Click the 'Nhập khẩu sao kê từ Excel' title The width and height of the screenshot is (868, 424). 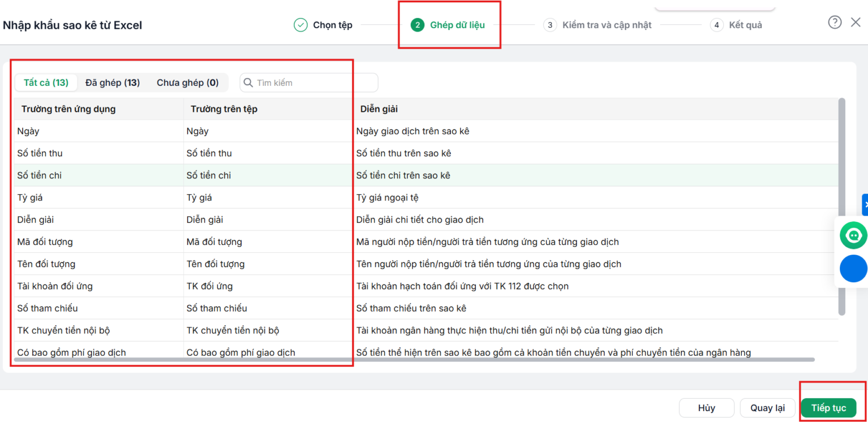72,25
